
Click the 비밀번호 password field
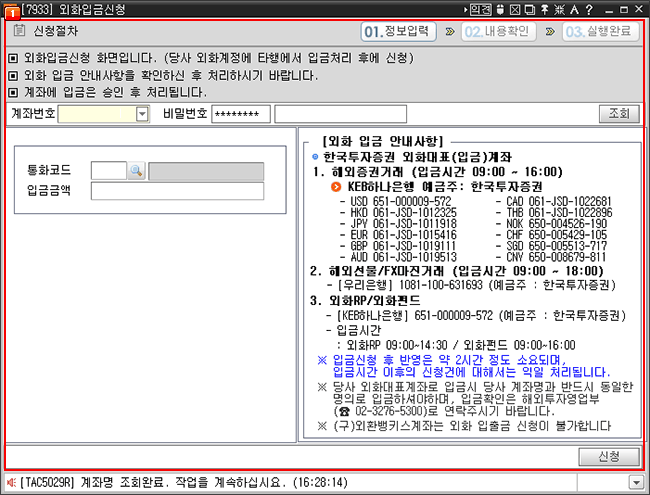(x=241, y=114)
